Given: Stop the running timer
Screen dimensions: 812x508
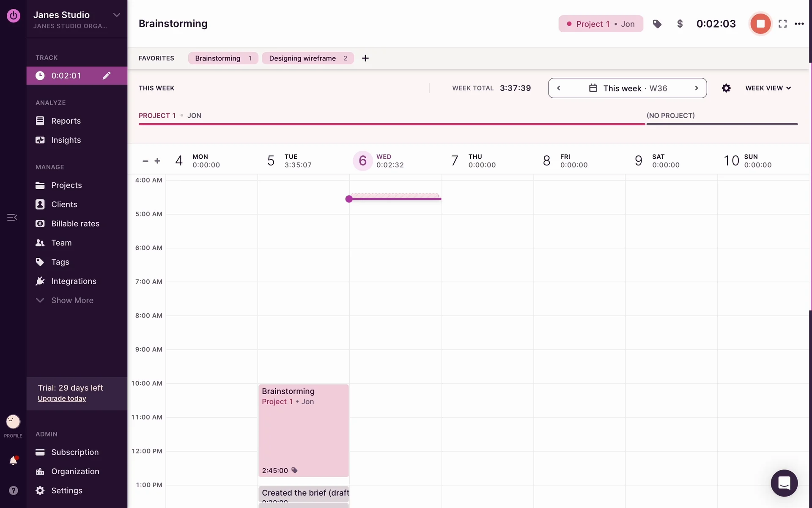Looking at the screenshot, I should click(x=760, y=24).
